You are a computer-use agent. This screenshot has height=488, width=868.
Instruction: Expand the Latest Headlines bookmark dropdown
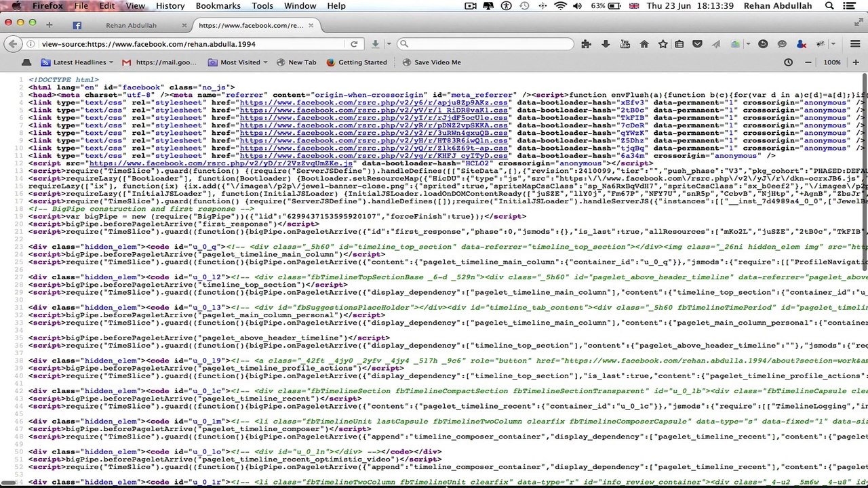pyautogui.click(x=111, y=62)
